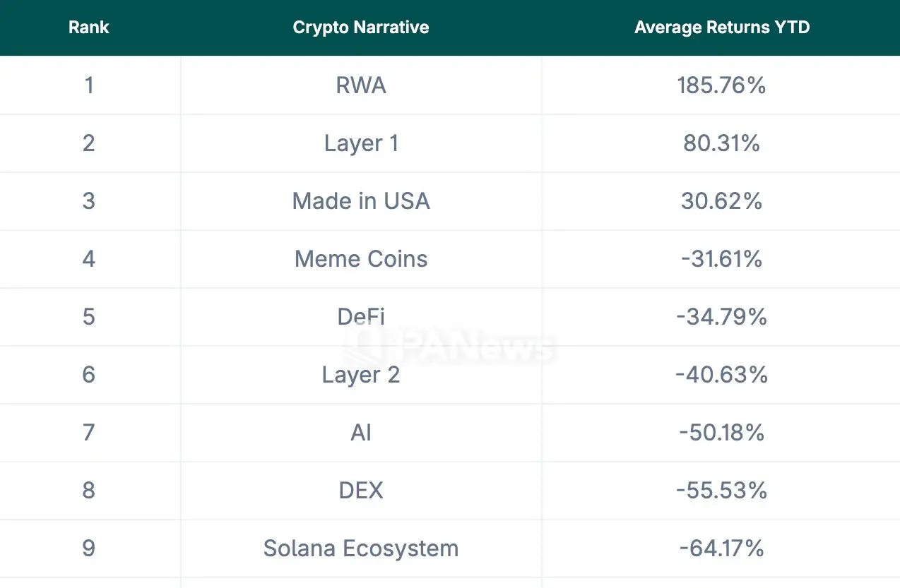900x588 pixels.
Task: Select the Meme Coins narrative cell
Action: pos(361,259)
